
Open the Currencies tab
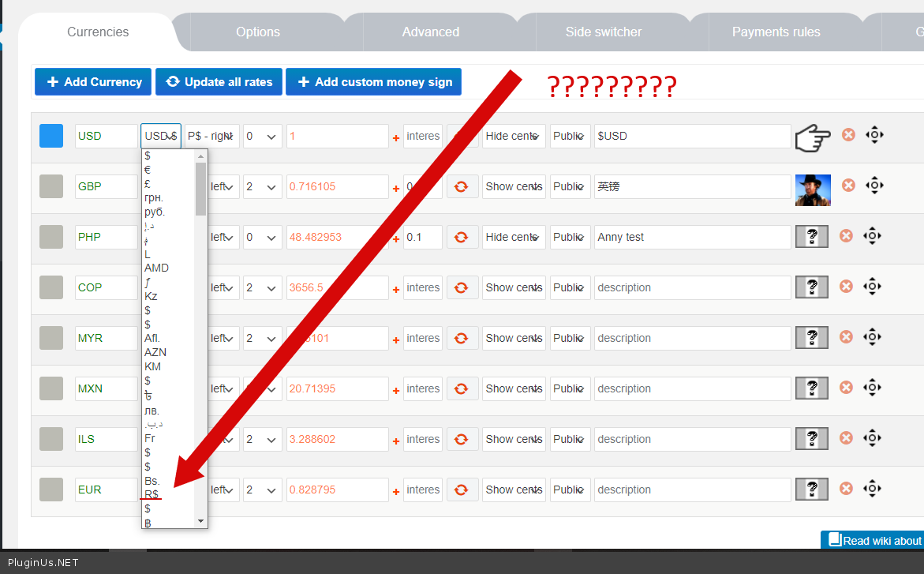(98, 32)
